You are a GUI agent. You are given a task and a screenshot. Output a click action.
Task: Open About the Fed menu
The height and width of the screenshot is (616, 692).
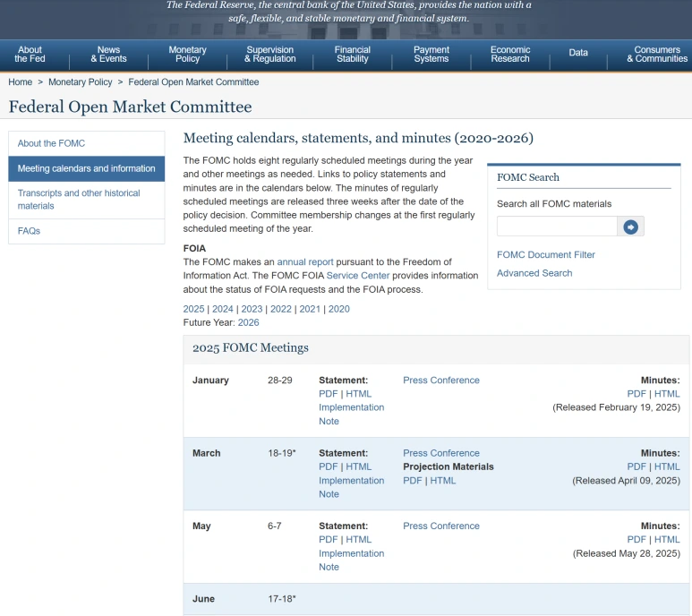coord(30,55)
